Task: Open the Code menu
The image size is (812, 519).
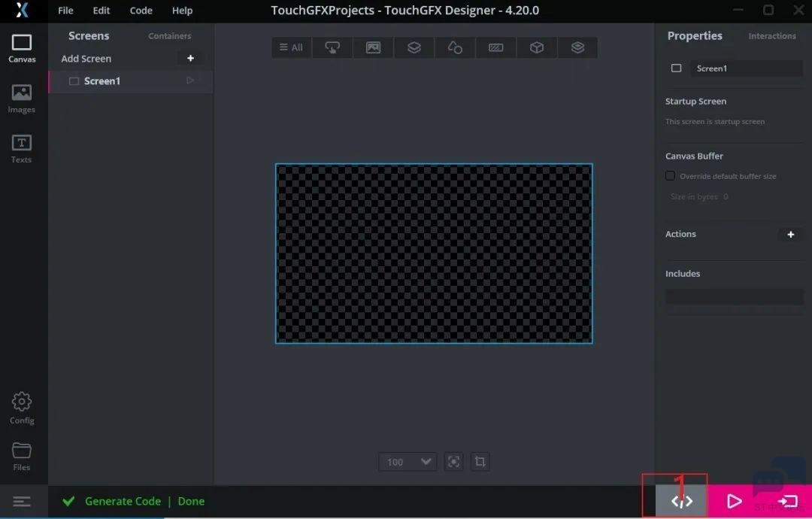Action: coord(141,11)
